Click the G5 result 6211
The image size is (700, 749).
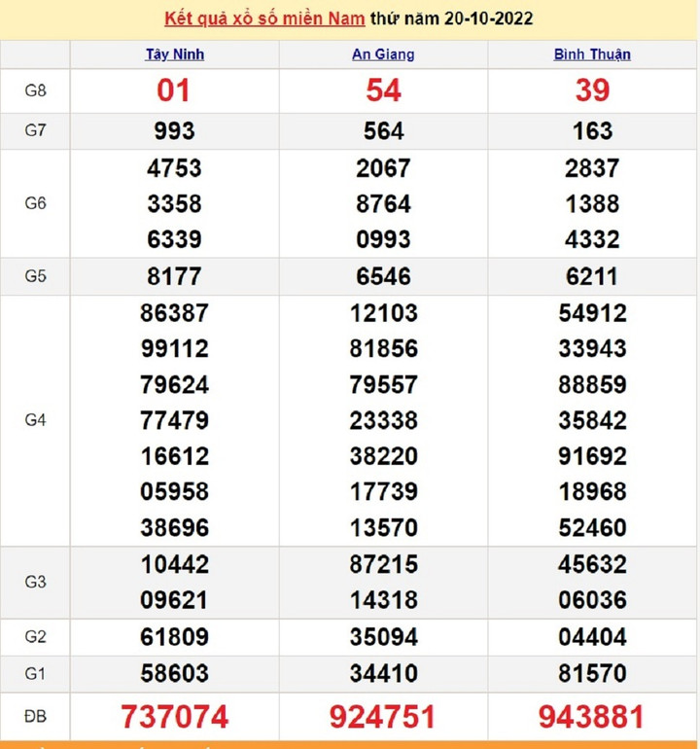592,276
